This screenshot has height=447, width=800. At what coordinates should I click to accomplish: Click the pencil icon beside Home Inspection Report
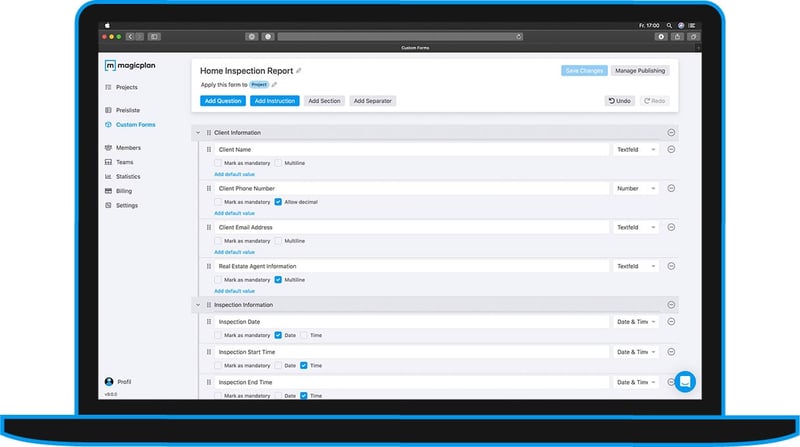(298, 71)
